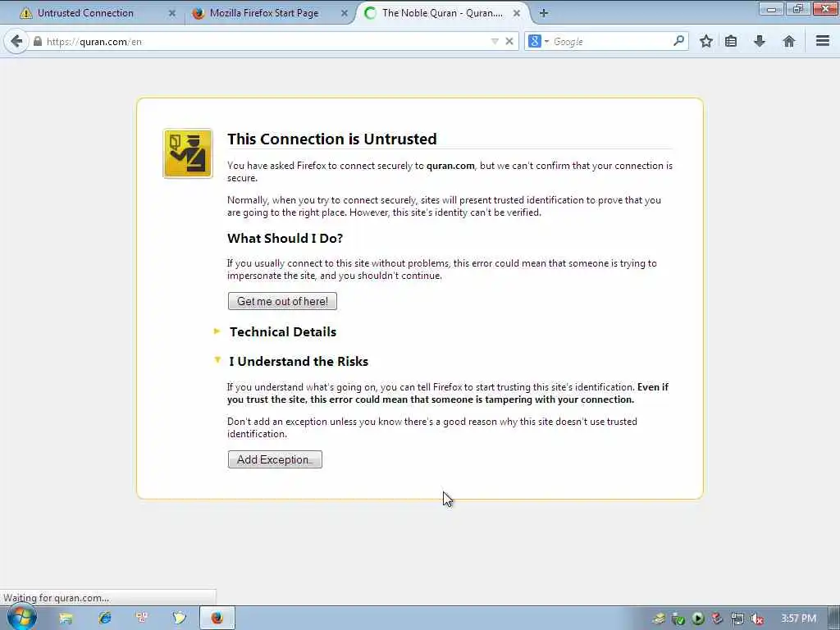
Task: Click the bold quran.com text in the message
Action: 450,166
